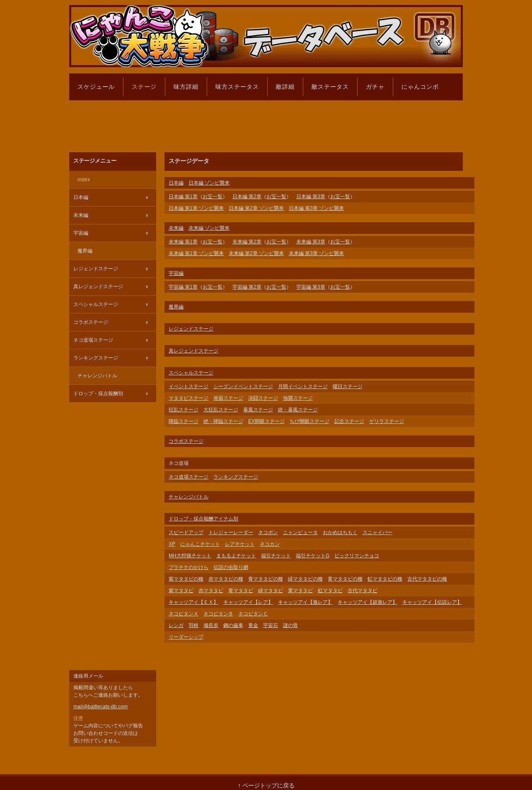Open シーズンイベントステージ link

(243, 386)
